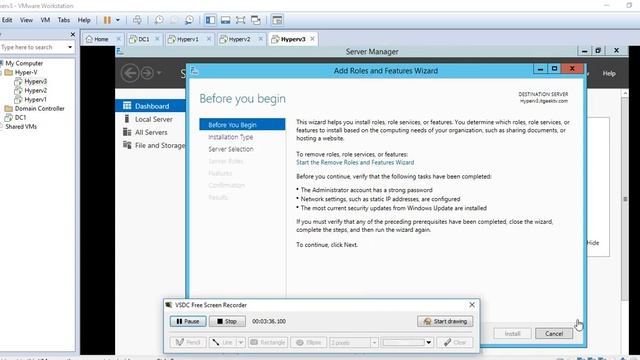Open the View menu in VMware
640x360 pixels.
click(26, 20)
